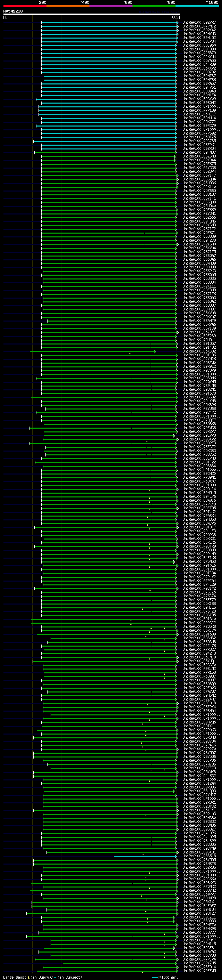Click UniRef100_Q9ARF3 entry
This screenshot has width=222, height=980.
tap(199, 443)
